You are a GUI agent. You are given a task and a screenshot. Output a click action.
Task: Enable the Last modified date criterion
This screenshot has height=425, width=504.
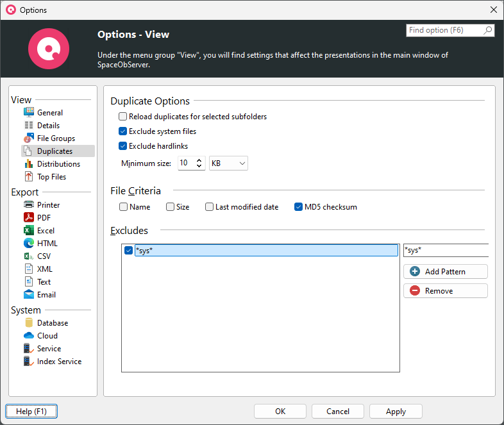210,207
